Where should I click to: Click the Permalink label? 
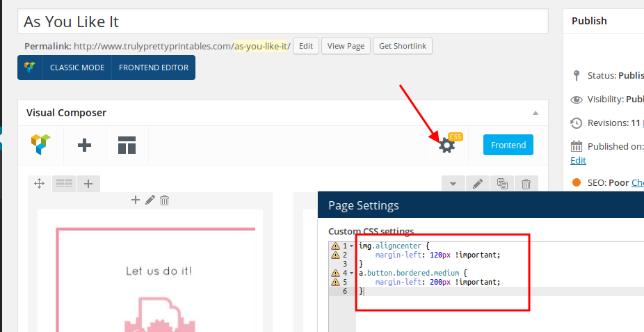click(48, 46)
